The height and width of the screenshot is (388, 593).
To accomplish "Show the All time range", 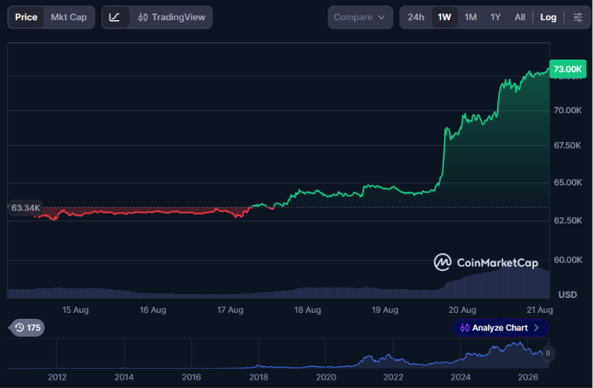I will (x=520, y=17).
